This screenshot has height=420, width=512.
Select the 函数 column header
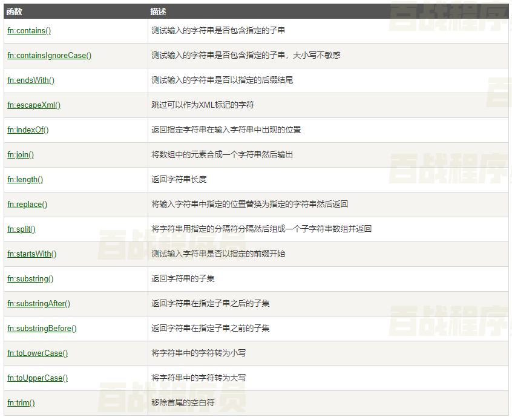point(15,11)
